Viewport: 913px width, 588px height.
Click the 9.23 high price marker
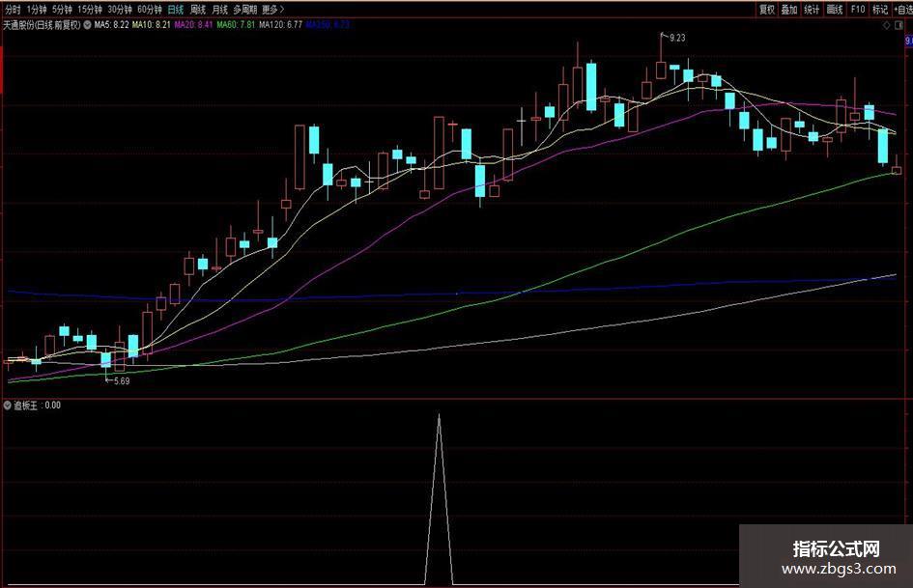[677, 38]
